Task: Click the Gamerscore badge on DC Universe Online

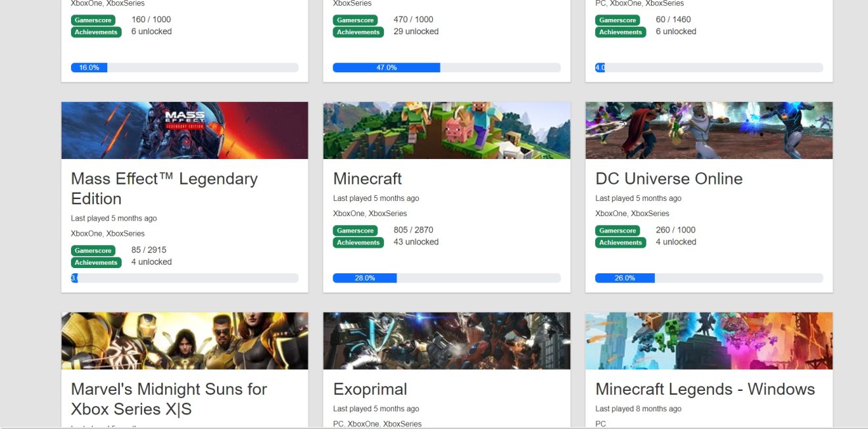Action: pyautogui.click(x=618, y=230)
